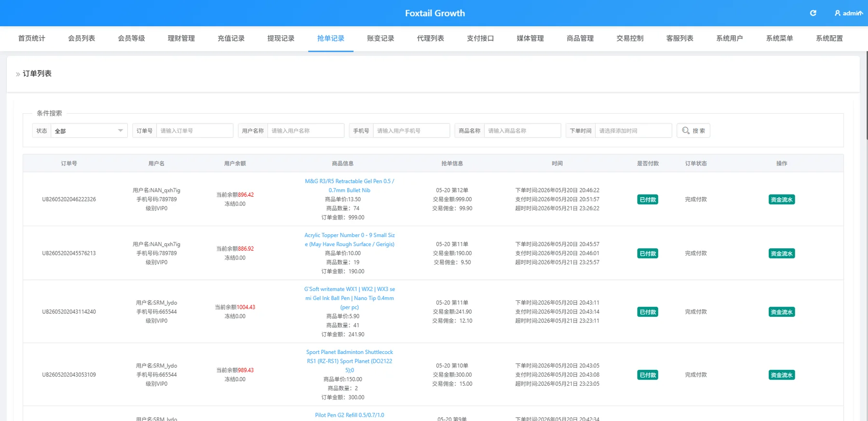
Task: Click the 商品名称 search field
Action: [523, 131]
